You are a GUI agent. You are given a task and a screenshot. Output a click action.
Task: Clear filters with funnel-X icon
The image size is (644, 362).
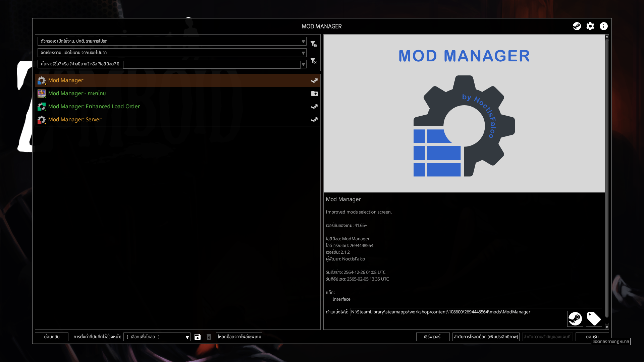tap(313, 61)
